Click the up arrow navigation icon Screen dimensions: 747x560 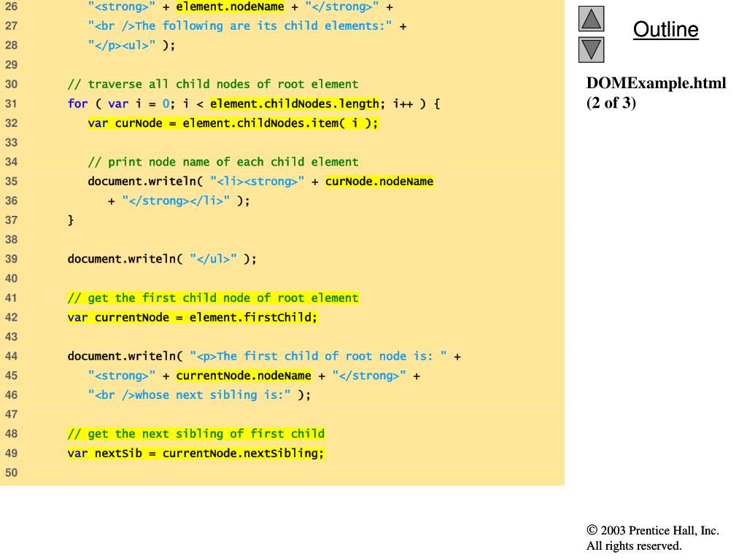pyautogui.click(x=591, y=19)
